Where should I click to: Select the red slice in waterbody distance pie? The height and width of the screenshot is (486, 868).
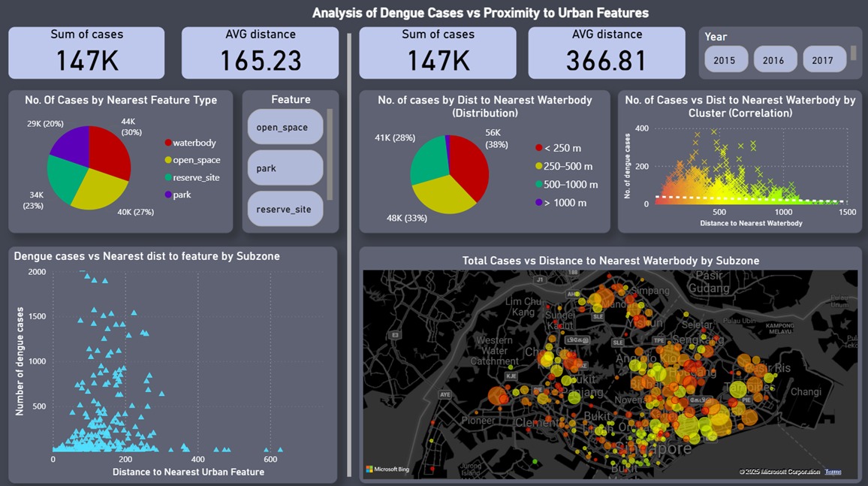(x=469, y=166)
